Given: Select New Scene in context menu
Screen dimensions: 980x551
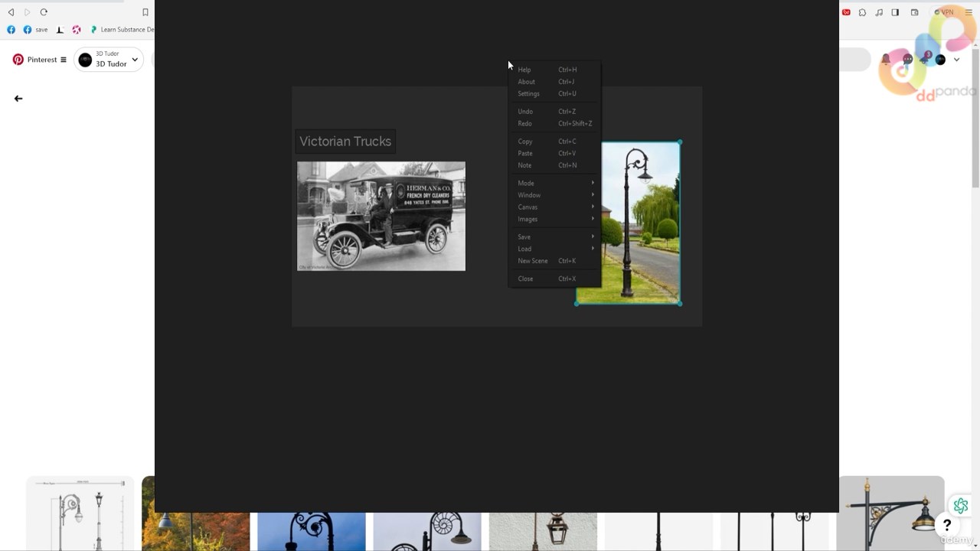Looking at the screenshot, I should pos(555,261).
